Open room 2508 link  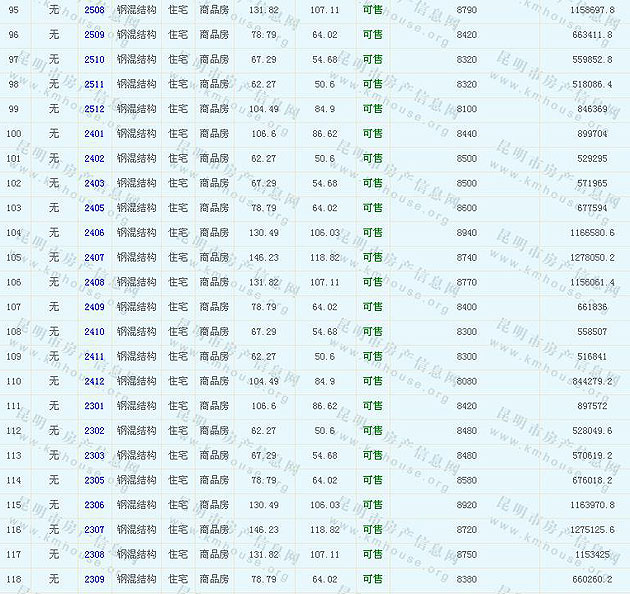[x=94, y=9]
